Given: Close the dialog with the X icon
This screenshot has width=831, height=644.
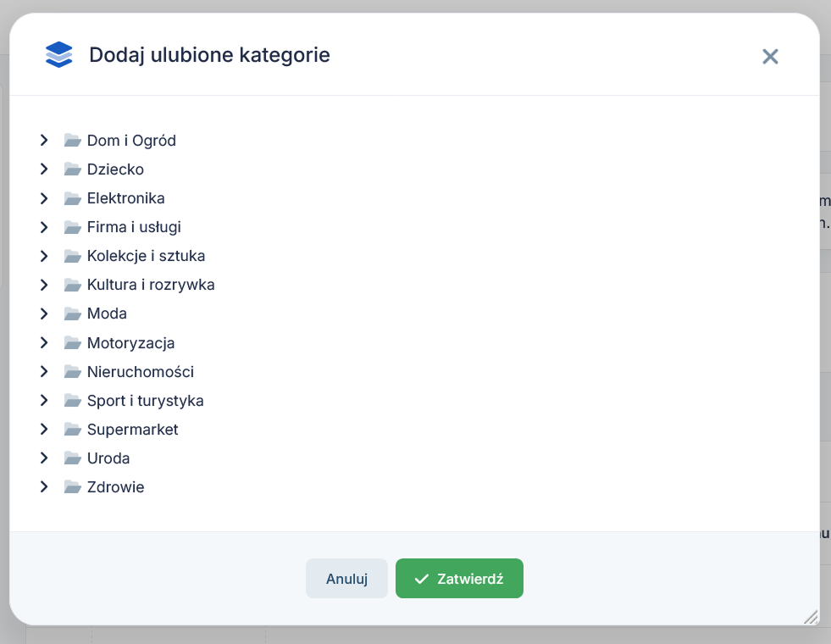Looking at the screenshot, I should [770, 56].
